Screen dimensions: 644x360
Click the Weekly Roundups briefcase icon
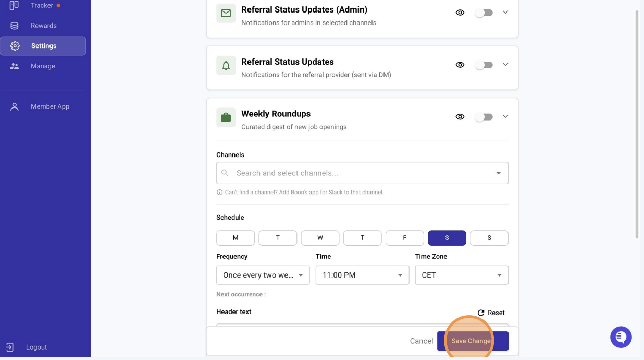226,118
